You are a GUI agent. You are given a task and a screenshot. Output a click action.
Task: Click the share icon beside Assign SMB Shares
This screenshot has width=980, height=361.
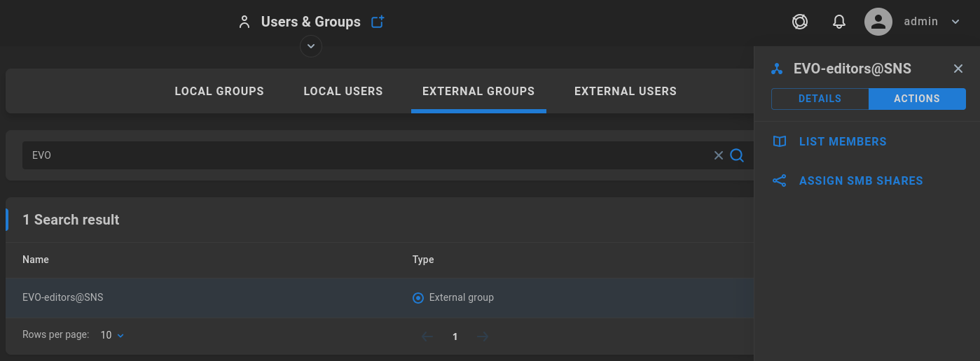[x=780, y=180]
